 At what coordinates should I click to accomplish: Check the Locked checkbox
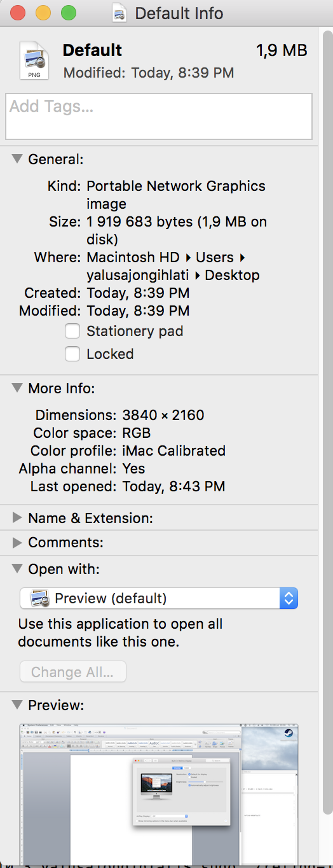(72, 354)
